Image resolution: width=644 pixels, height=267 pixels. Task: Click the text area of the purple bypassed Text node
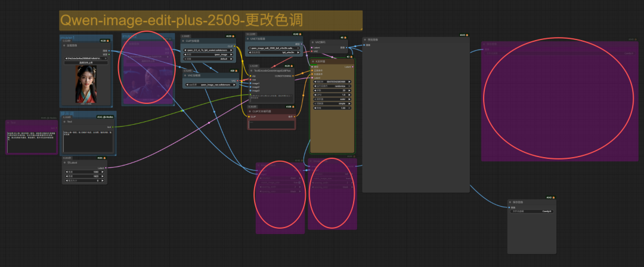click(32, 142)
